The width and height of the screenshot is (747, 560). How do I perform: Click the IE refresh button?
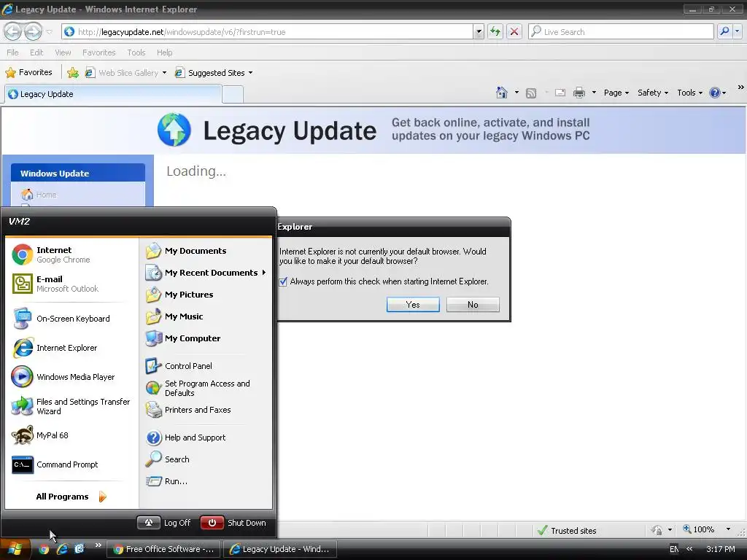(x=495, y=32)
